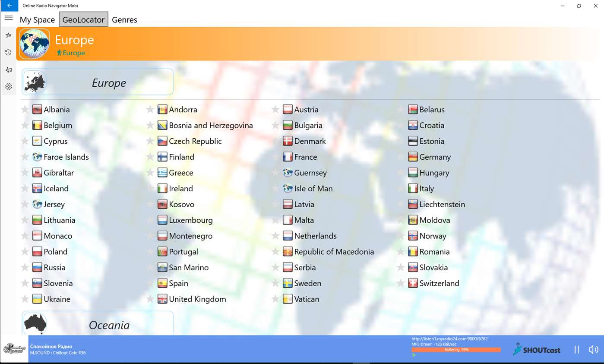Viewport: 604px width, 364px height.
Task: Open the favorites list in sidebar
Action: point(8,35)
